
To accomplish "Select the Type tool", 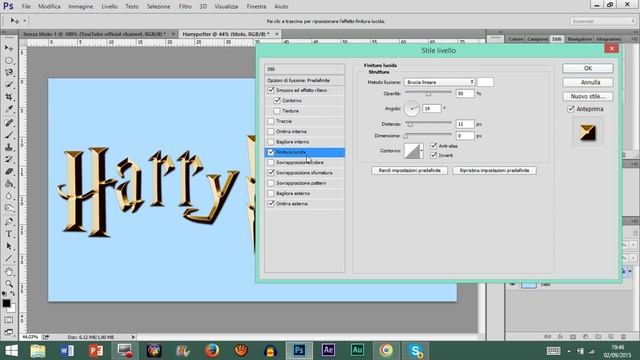I will click(x=9, y=234).
